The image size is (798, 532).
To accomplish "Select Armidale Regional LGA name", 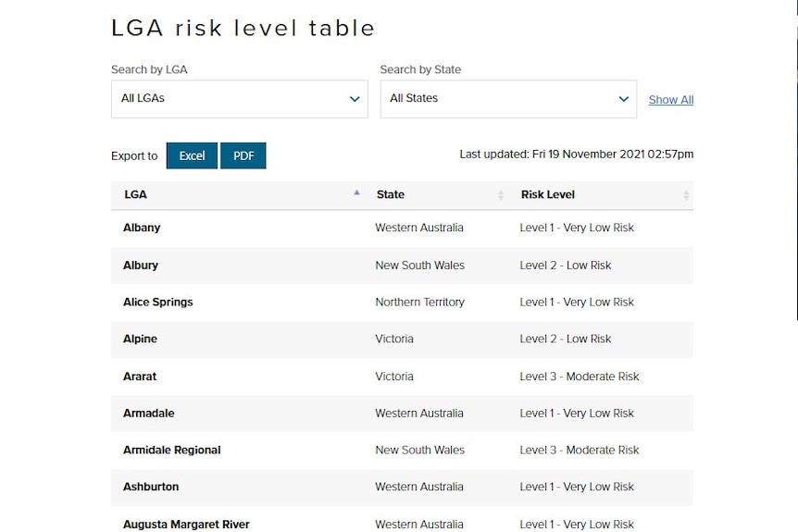I will click(x=172, y=450).
